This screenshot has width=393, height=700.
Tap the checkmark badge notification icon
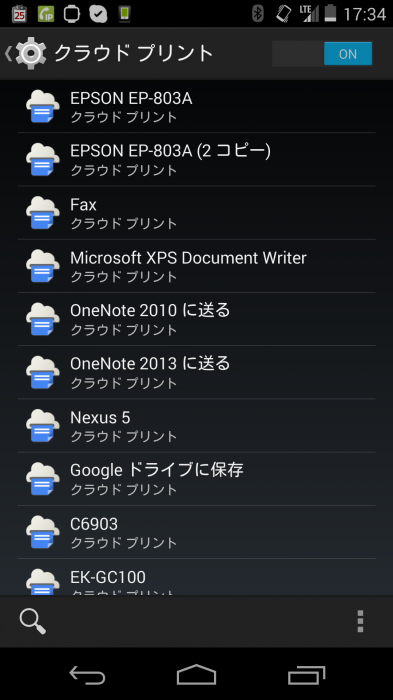coord(98,14)
